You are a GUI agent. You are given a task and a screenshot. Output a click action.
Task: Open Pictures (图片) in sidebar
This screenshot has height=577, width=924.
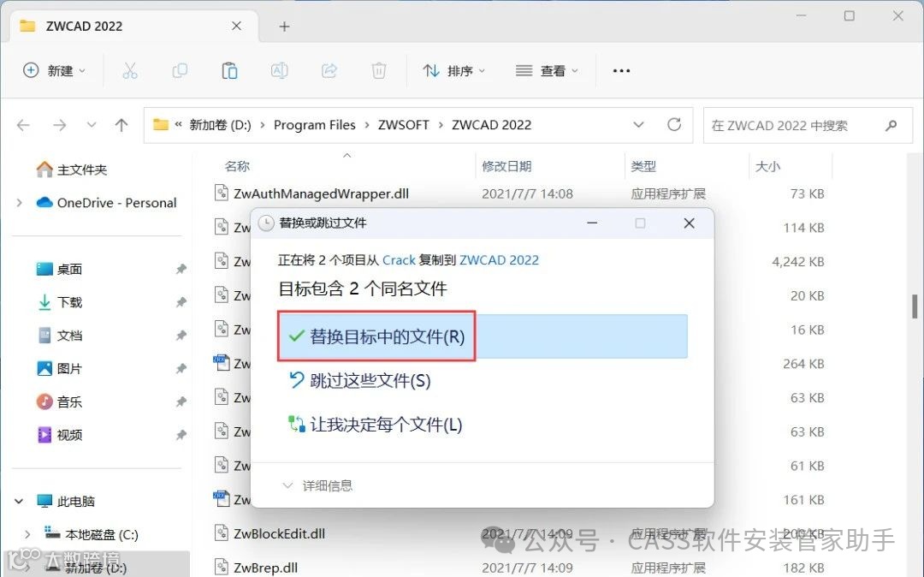point(59,369)
